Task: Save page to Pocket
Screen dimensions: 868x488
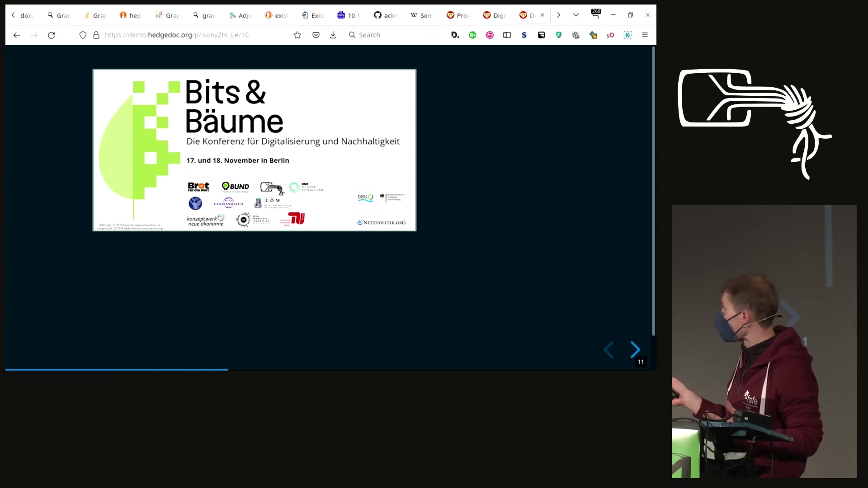Action: point(316,35)
